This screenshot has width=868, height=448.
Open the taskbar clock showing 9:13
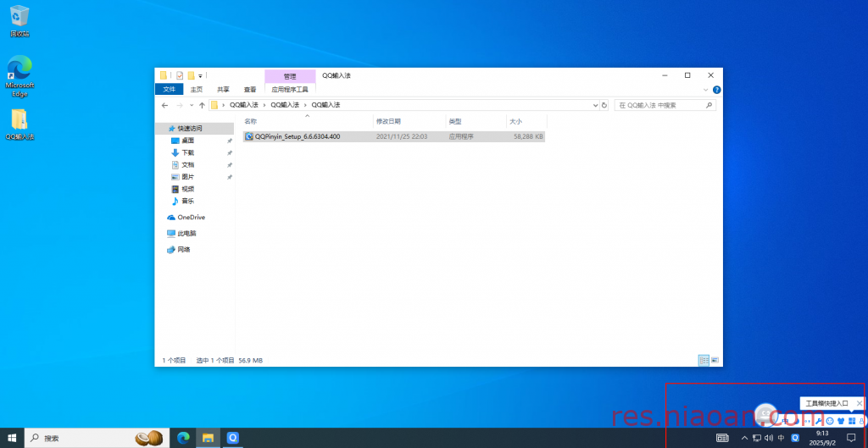pos(822,438)
